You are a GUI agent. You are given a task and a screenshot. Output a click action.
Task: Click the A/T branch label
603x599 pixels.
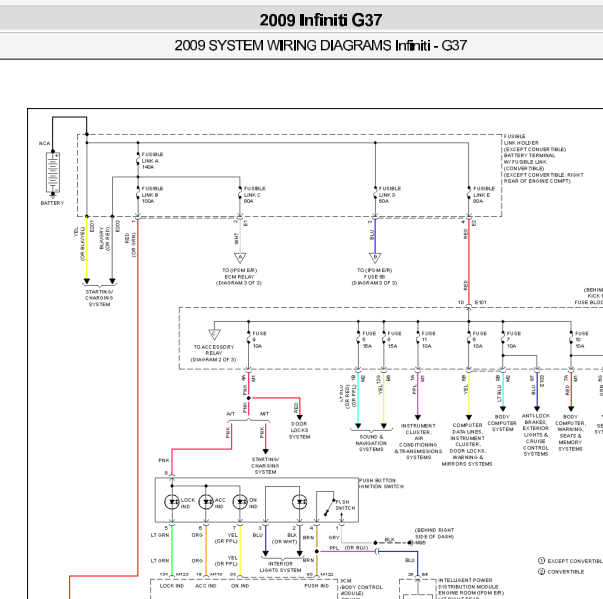click(231, 414)
